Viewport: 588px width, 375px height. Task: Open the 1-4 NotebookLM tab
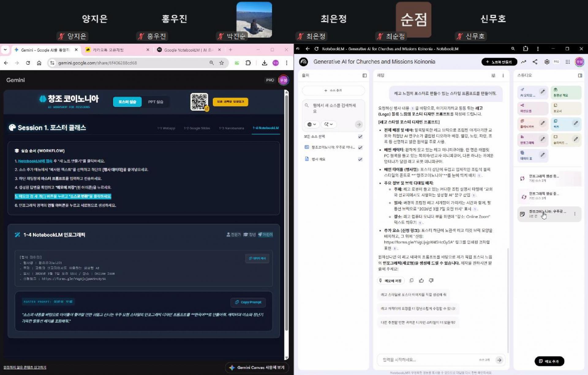(x=266, y=128)
